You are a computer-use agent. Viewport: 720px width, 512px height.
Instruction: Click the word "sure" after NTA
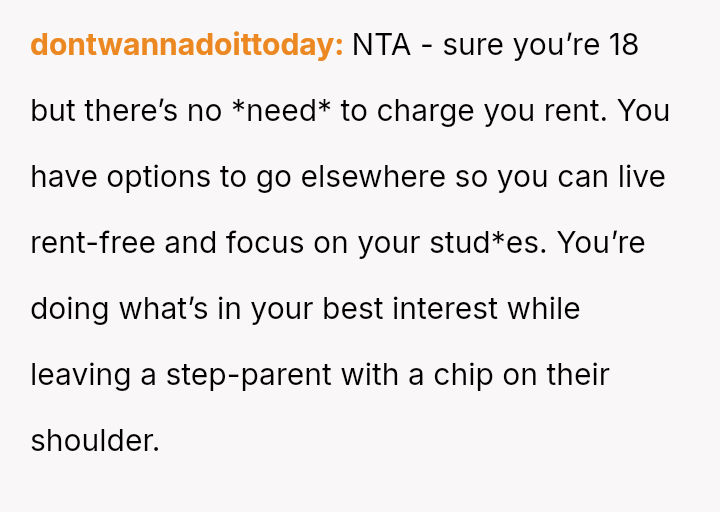point(473,45)
